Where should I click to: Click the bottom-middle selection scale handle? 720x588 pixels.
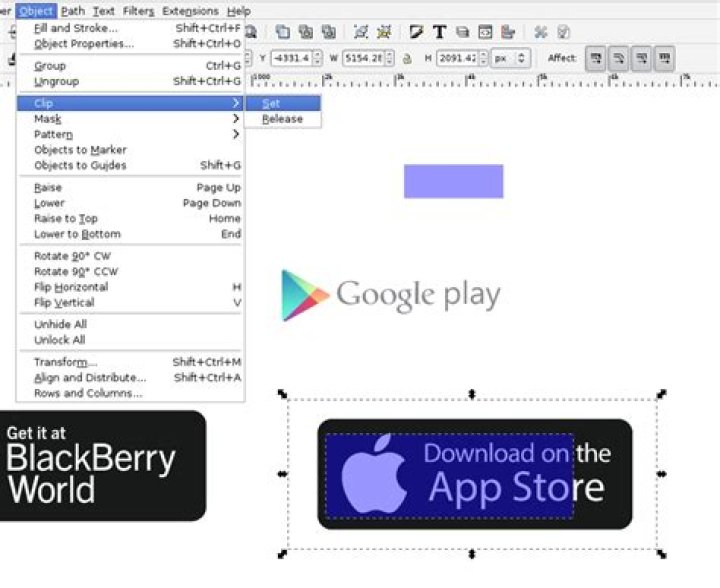point(472,554)
